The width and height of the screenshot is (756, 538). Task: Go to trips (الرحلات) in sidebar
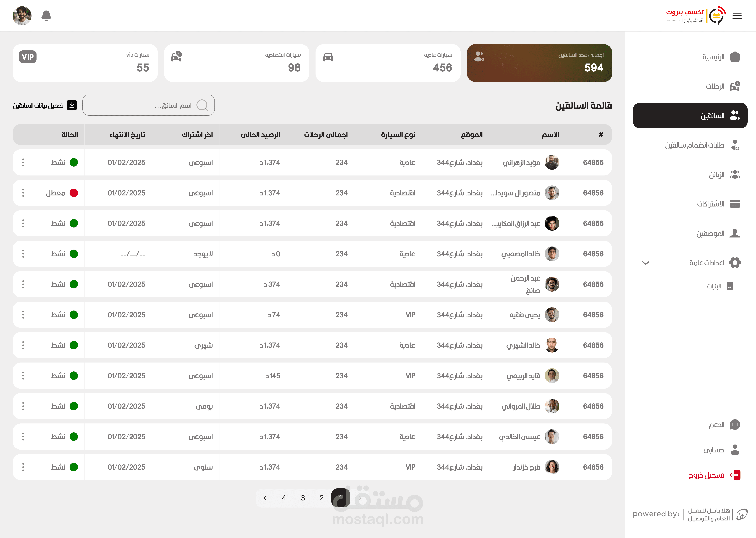715,86
